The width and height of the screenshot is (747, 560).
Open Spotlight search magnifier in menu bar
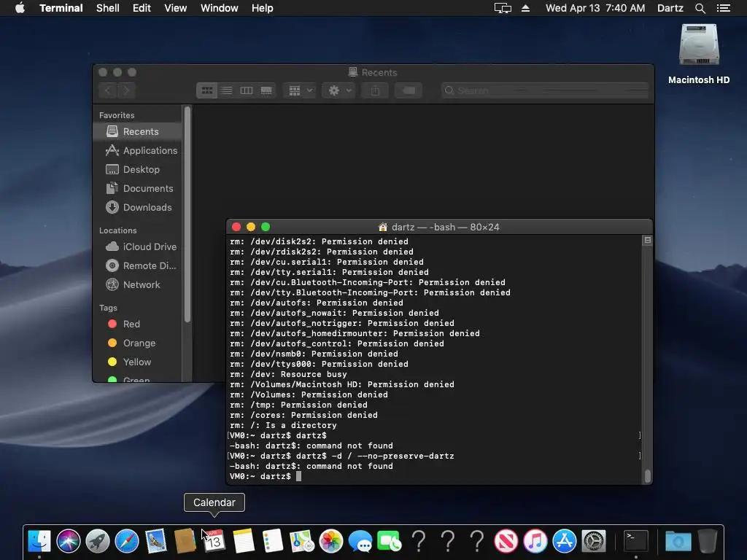[x=700, y=8]
